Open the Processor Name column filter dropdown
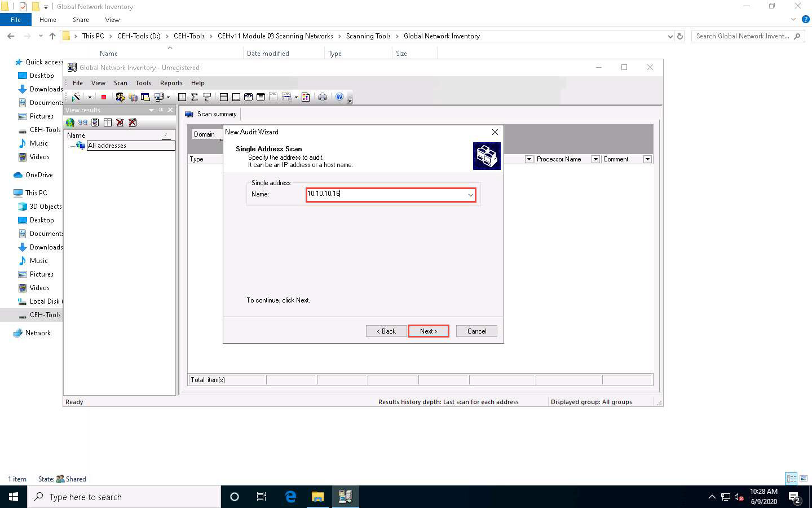 pos(595,159)
